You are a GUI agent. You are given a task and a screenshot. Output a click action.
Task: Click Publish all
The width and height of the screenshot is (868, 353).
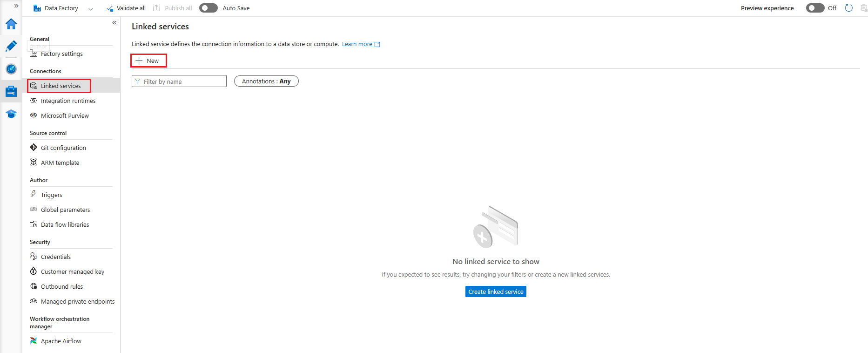pyautogui.click(x=173, y=8)
